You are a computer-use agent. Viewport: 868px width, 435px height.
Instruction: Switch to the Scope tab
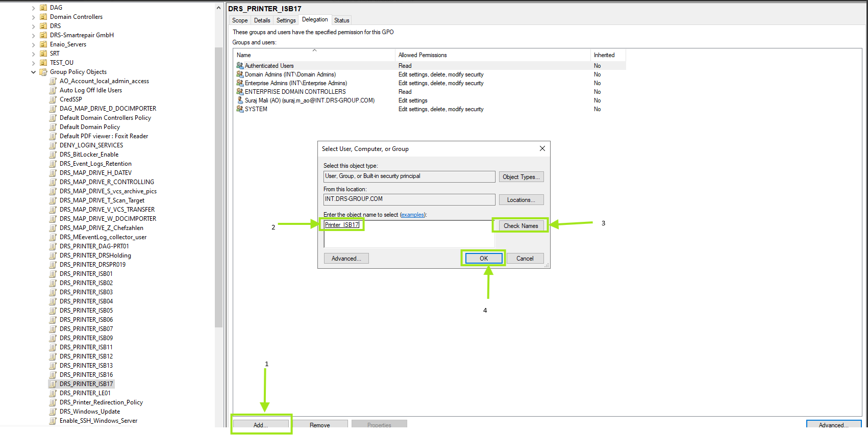(x=239, y=20)
